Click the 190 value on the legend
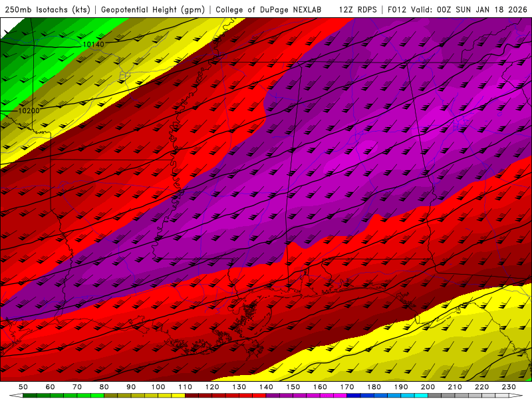Viewport: 532px width, 399px height. [401, 387]
